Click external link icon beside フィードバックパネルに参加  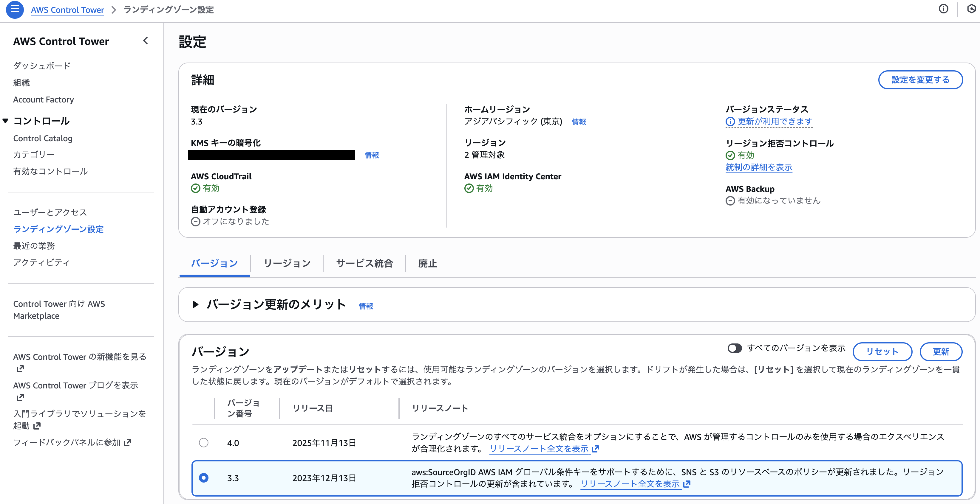tap(128, 442)
